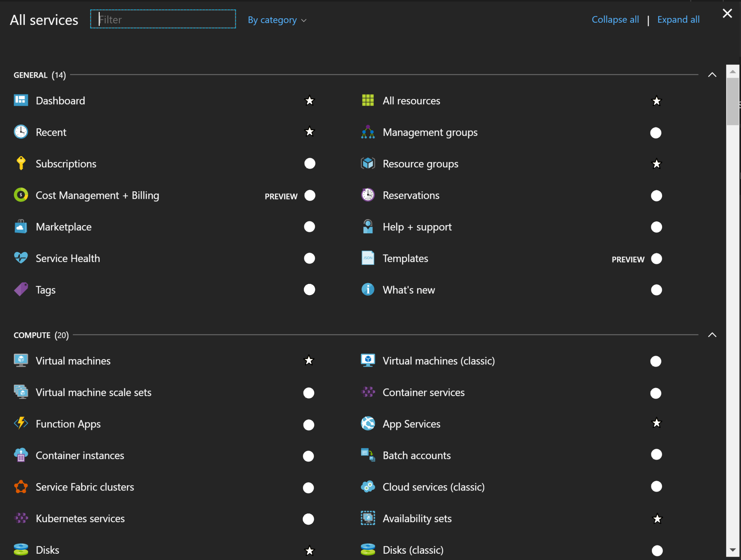
Task: Click the Container instances icon
Action: [x=21, y=455]
